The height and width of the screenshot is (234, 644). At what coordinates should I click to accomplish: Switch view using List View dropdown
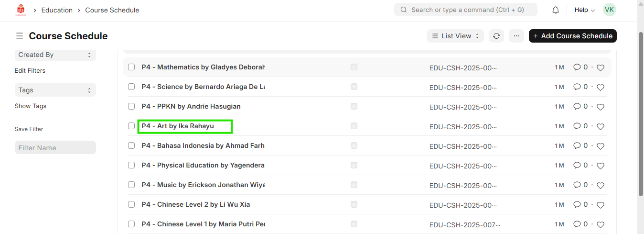point(455,36)
